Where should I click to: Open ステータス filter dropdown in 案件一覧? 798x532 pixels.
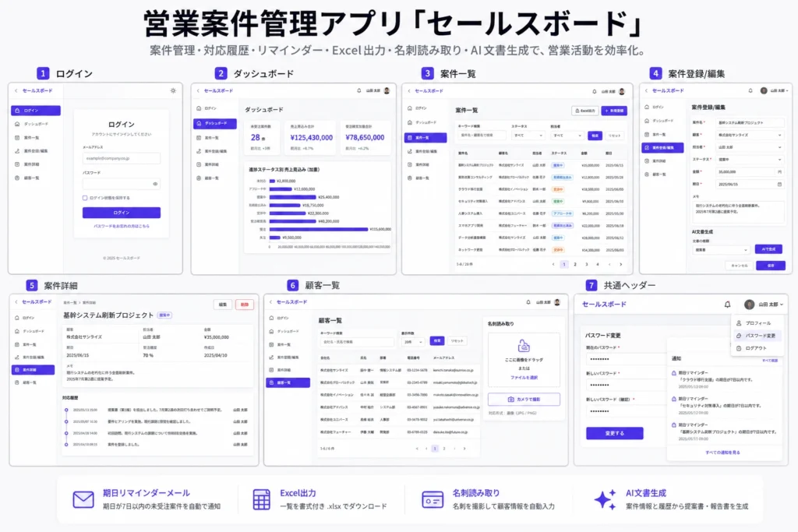pos(528,136)
